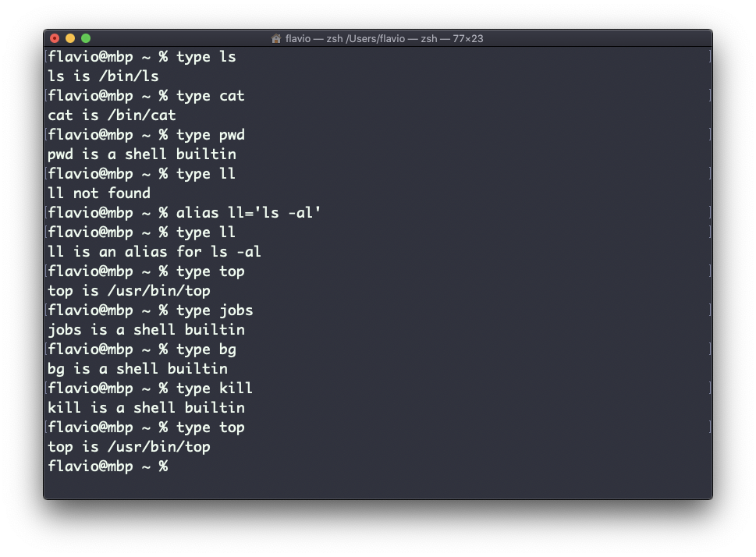Click the 'll not found' output line
This screenshot has height=557, width=756.
99,193
